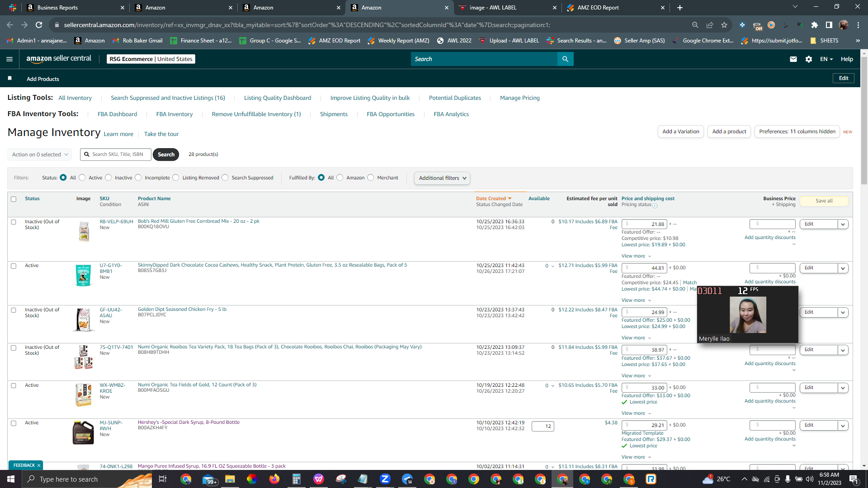This screenshot has height=488, width=868.
Task: Tick the checkbox for Hershey's Syrup row
Action: point(14,423)
